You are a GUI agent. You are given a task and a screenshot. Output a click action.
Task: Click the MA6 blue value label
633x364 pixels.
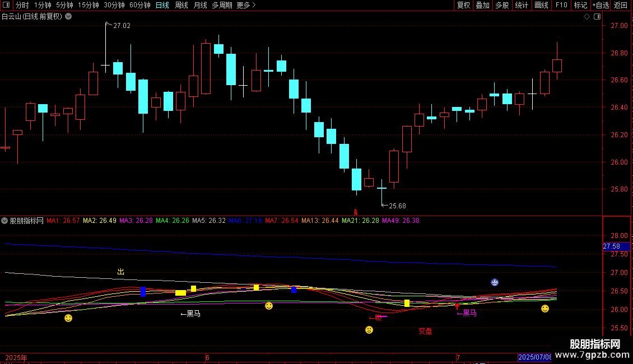245,221
